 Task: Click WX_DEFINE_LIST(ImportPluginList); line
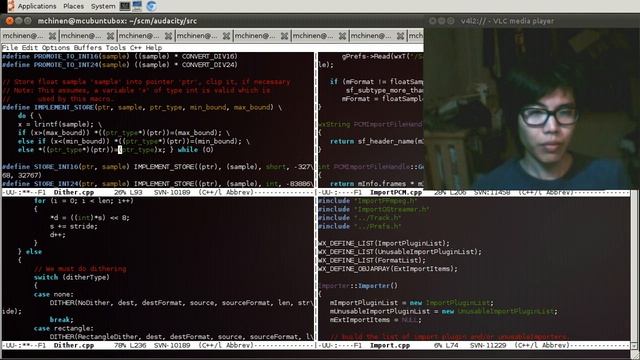[x=384, y=244]
